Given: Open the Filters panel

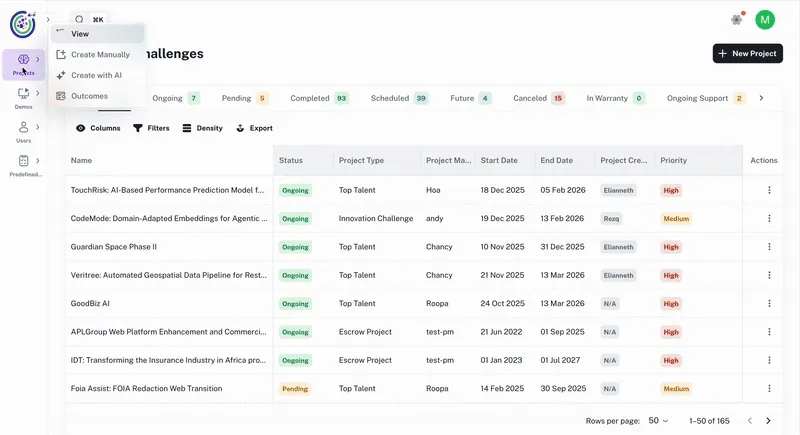Looking at the screenshot, I should (151, 128).
